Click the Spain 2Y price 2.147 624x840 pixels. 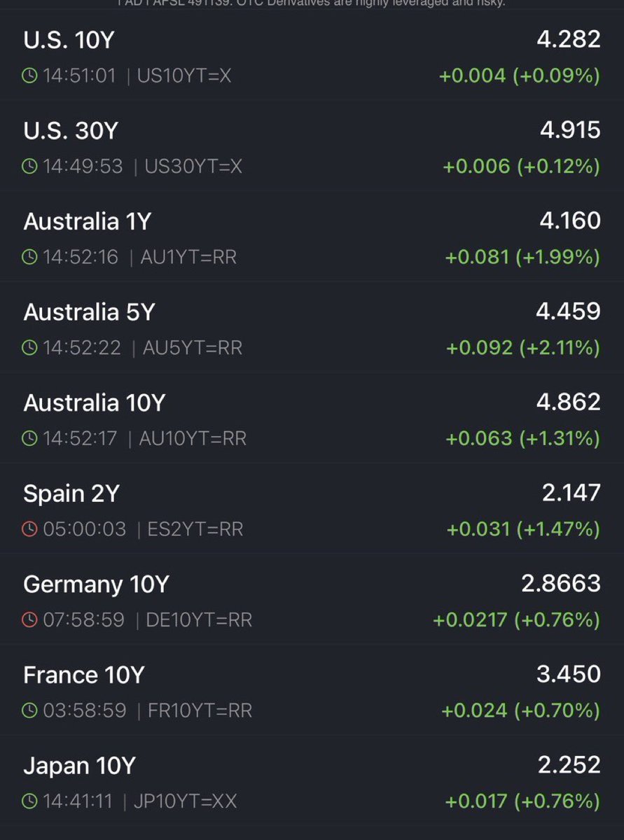[571, 493]
